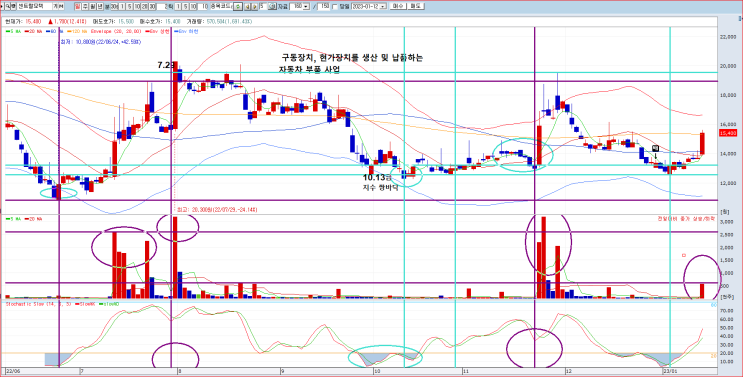
Task: Click the 120 MA legend label
Action: (x=80, y=31)
